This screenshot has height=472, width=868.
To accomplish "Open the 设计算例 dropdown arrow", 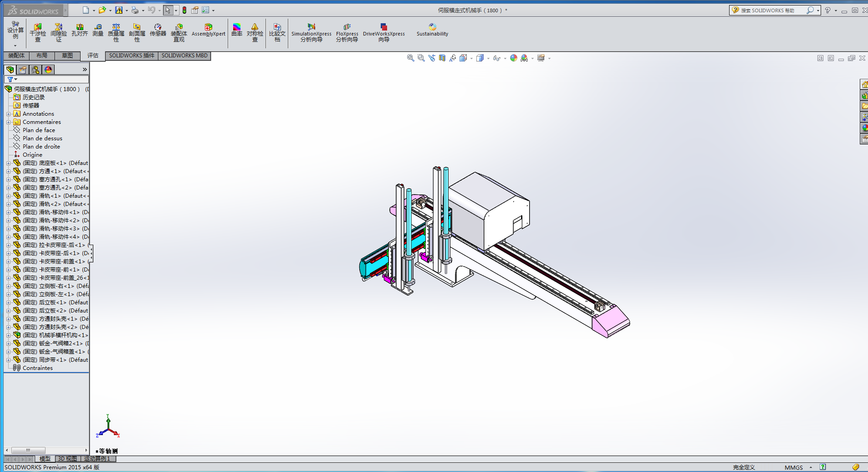I will [15, 46].
